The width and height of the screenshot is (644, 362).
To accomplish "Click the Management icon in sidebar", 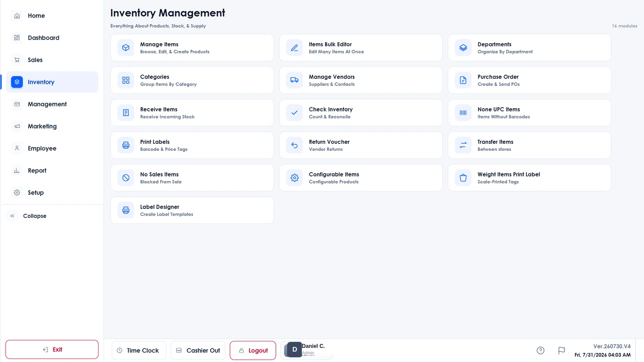I will click(17, 104).
